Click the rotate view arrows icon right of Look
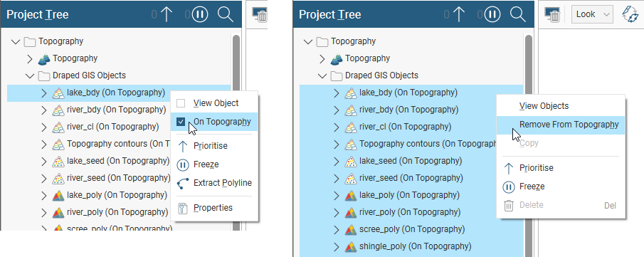644x257 pixels. (629, 14)
